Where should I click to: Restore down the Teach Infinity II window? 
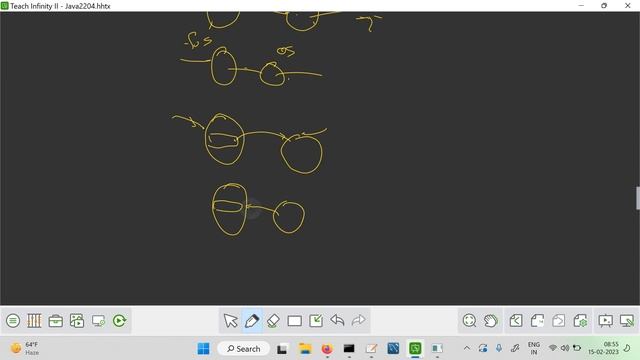coord(604,6)
